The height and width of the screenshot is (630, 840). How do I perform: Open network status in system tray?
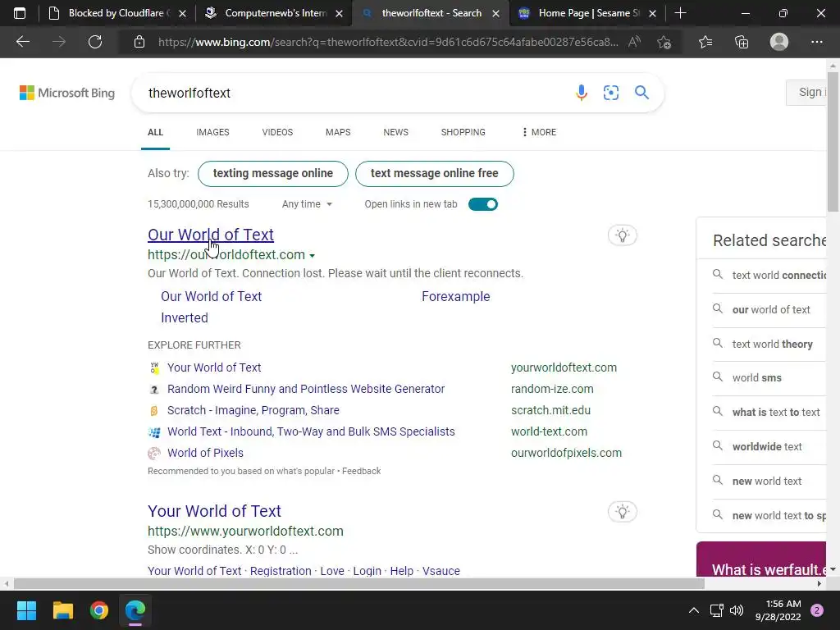click(716, 610)
